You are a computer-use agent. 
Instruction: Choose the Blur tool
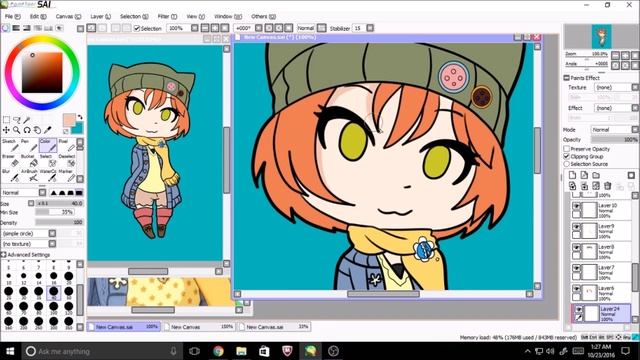click(x=11, y=176)
